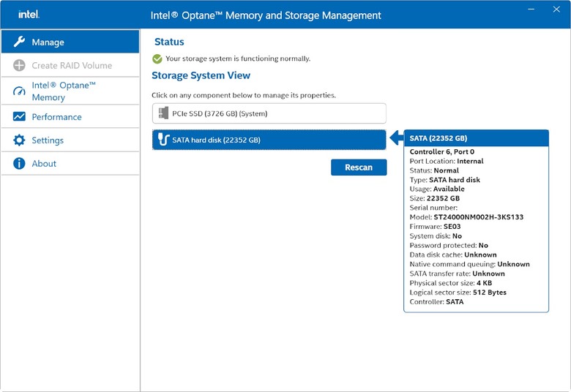This screenshot has height=392, width=571.
Task: Click the SATA (22352 GB) details header
Action: coord(477,138)
